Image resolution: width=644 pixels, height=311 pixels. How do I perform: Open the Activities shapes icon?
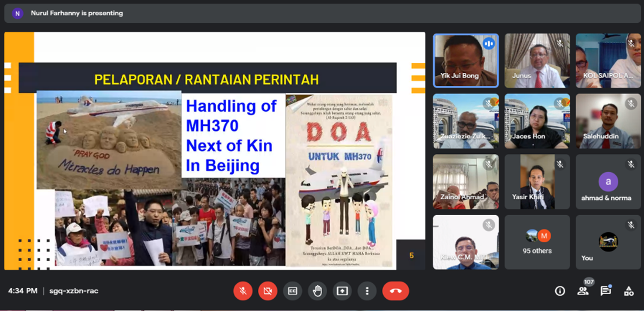(629, 291)
